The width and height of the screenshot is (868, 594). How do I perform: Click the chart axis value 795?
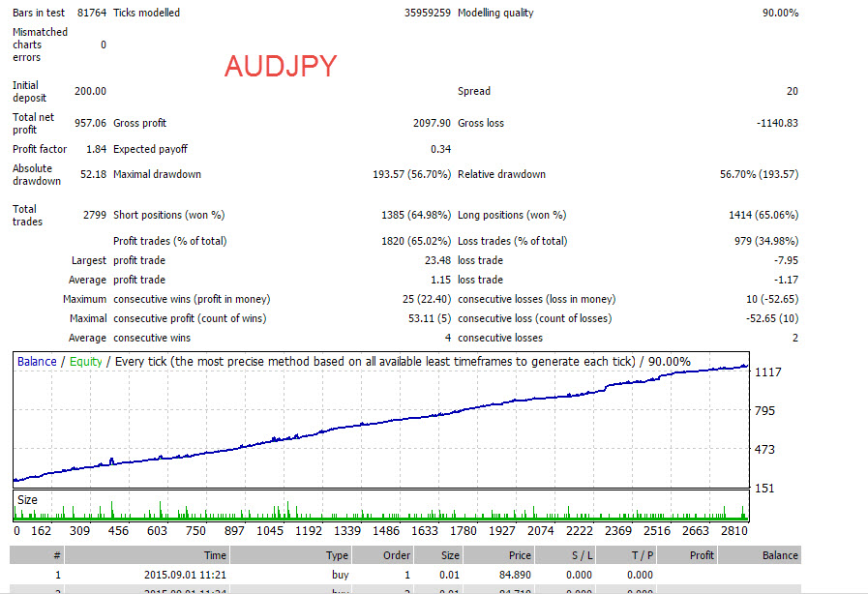765,411
